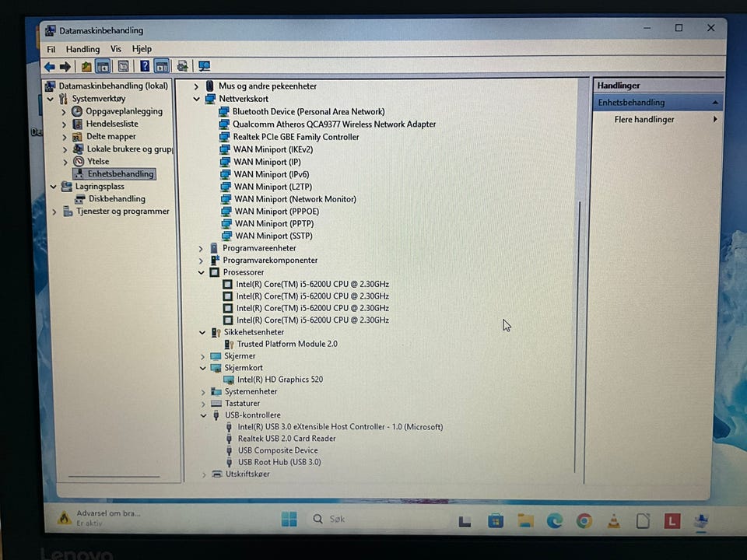Select Hendelsesliste in the left tree
The image size is (747, 560).
[112, 124]
